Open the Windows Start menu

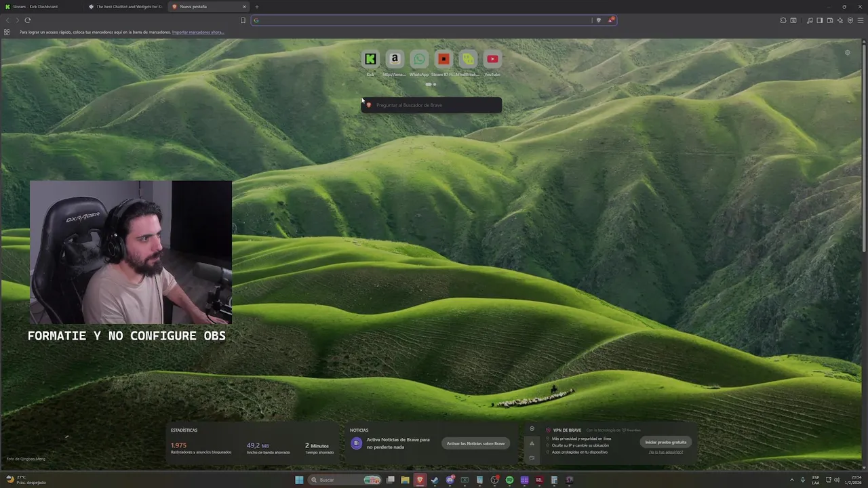pos(299,480)
